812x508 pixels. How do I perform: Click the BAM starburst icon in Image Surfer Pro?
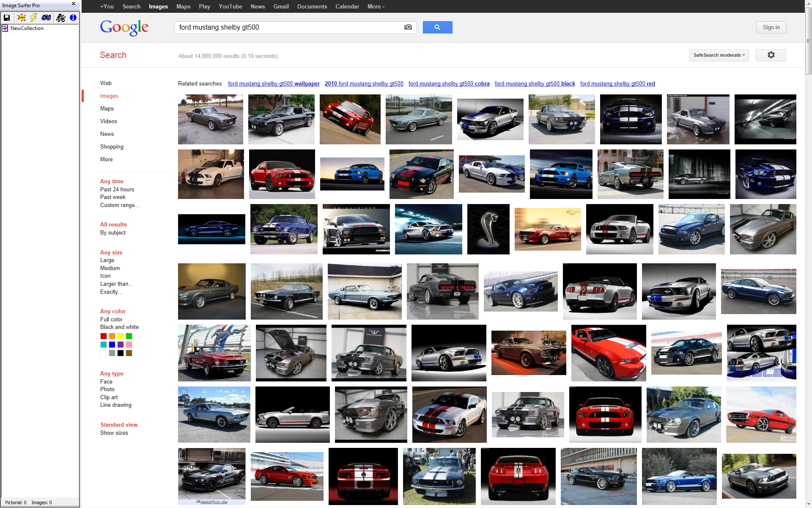[x=22, y=18]
